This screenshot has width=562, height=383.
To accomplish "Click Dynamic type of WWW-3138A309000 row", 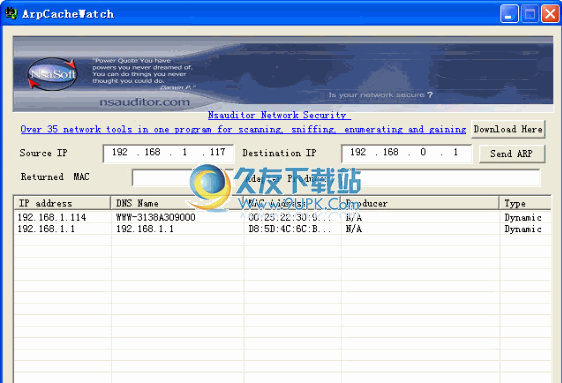I will coord(523,217).
